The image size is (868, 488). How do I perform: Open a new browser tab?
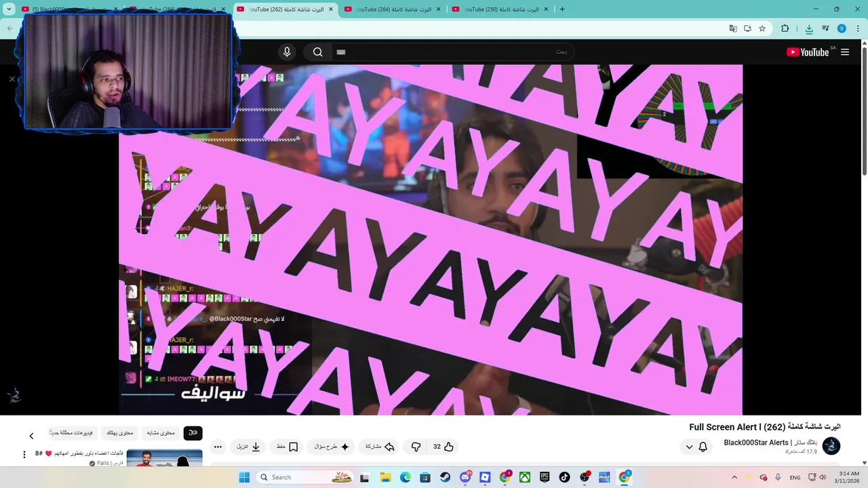[562, 9]
